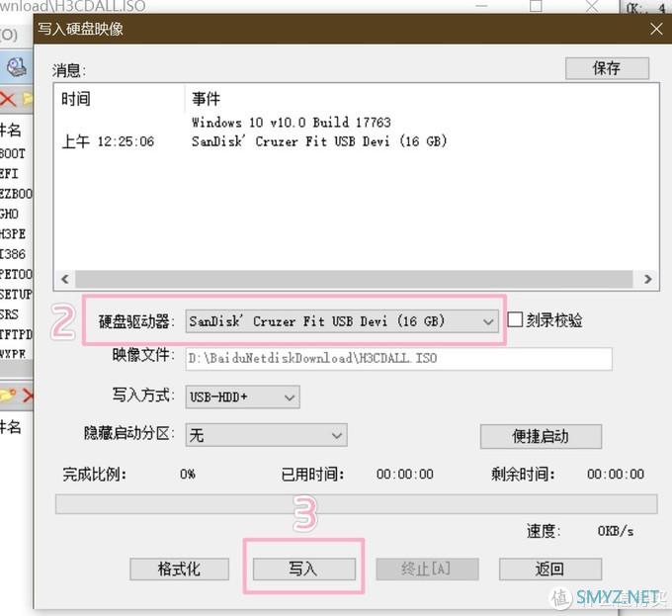672x616 pixels.
Task: Select I386 folder in UltraISO file list
Action: click(13, 254)
